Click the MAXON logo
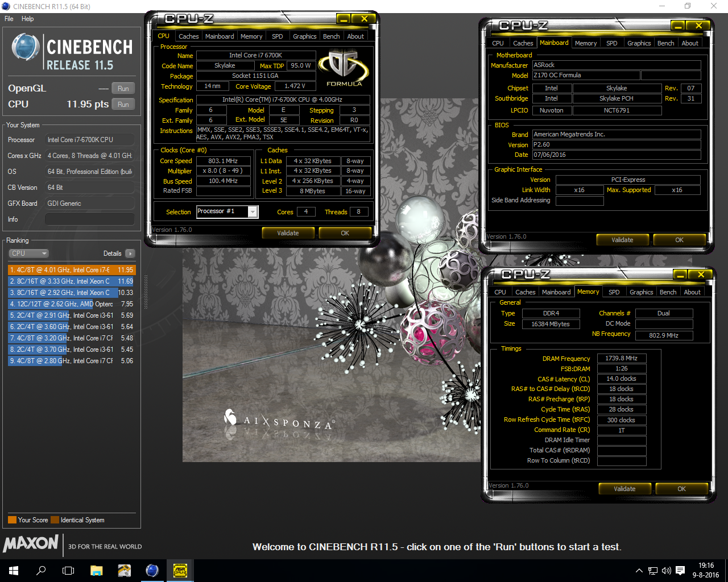Viewport: 728px width, 582px height. (31, 543)
